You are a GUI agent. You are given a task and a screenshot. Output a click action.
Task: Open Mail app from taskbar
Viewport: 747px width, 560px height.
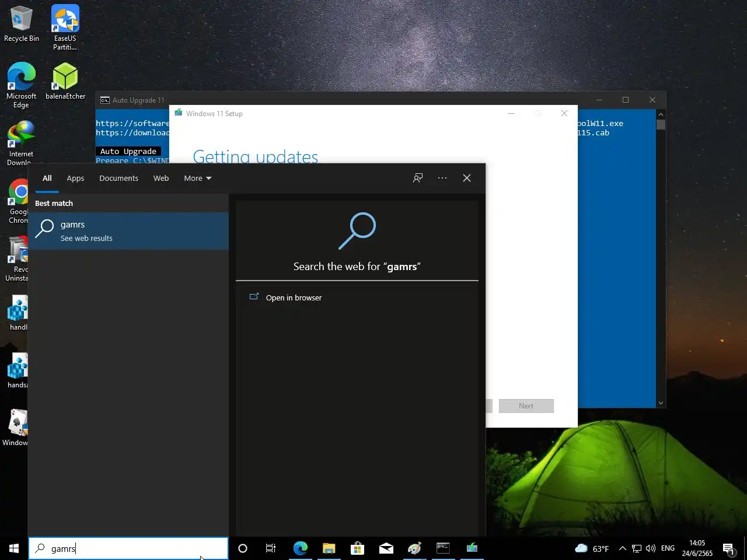click(386, 548)
